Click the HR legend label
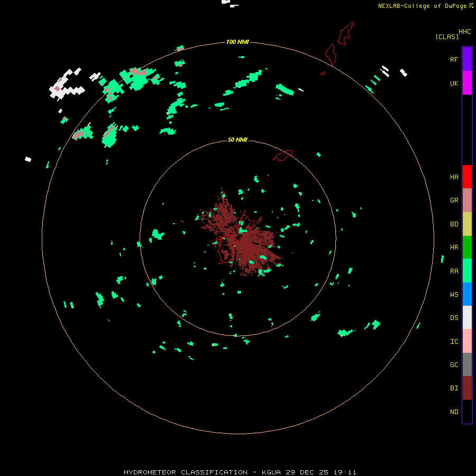 pyautogui.click(x=454, y=248)
